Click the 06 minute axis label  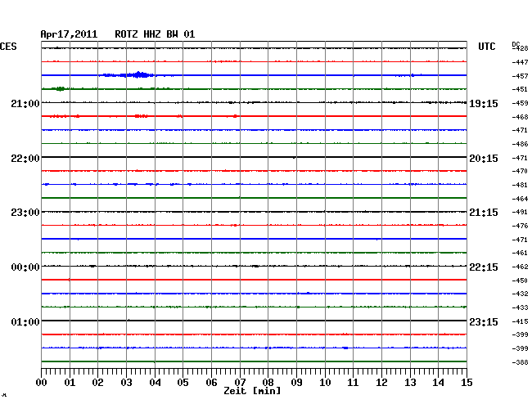(211, 383)
